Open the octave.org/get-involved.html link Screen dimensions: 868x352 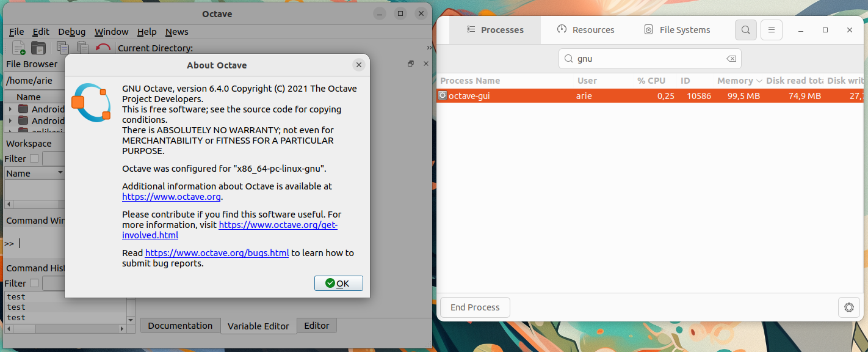pyautogui.click(x=278, y=225)
